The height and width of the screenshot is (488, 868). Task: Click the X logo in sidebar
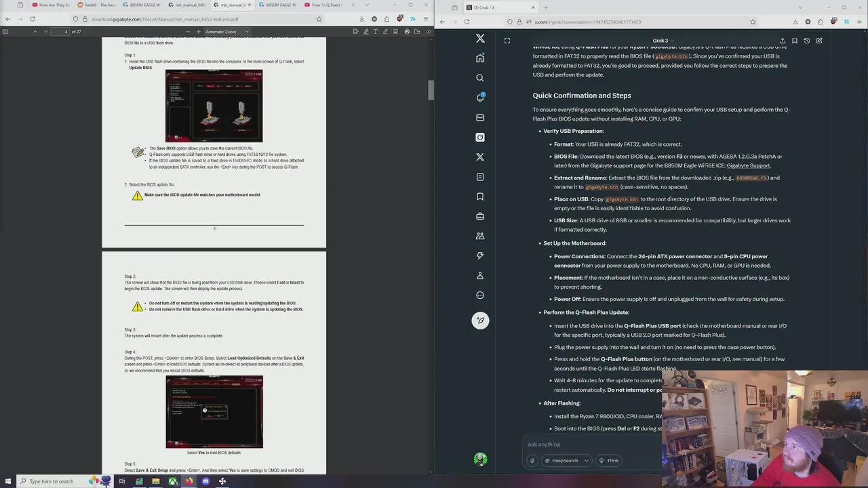480,39
